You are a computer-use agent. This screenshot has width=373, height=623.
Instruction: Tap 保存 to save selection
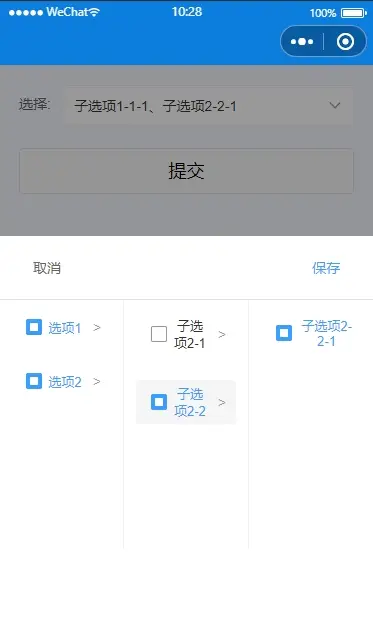[x=326, y=268]
